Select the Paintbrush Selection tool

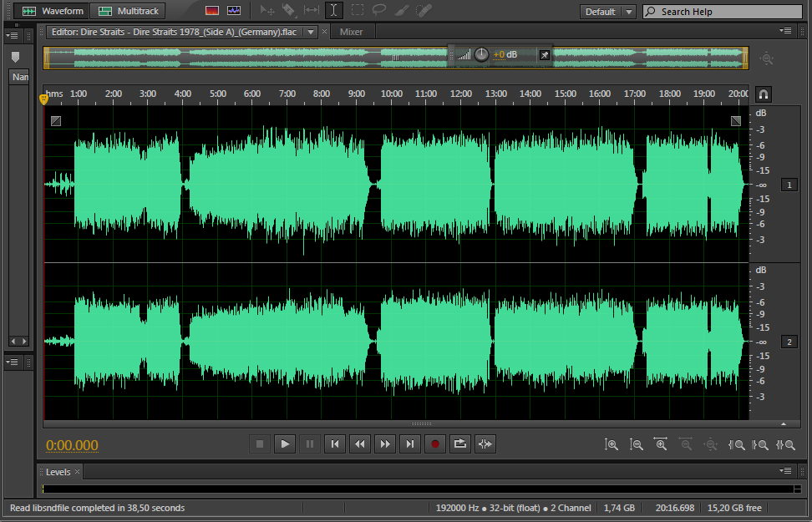tap(402, 10)
